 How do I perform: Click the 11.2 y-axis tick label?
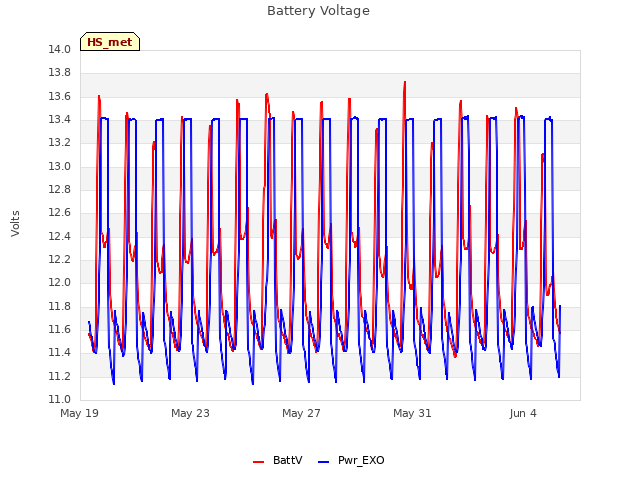click(x=60, y=376)
